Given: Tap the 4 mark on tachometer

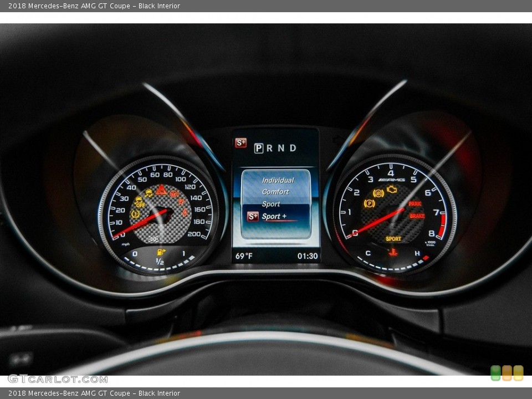Looking at the screenshot, I should pos(391,173).
